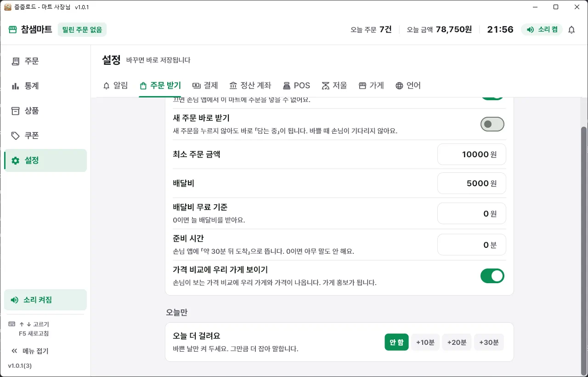This screenshot has width=588, height=377.
Task: Click the 최소 주문 금액 input field
Action: point(472,154)
